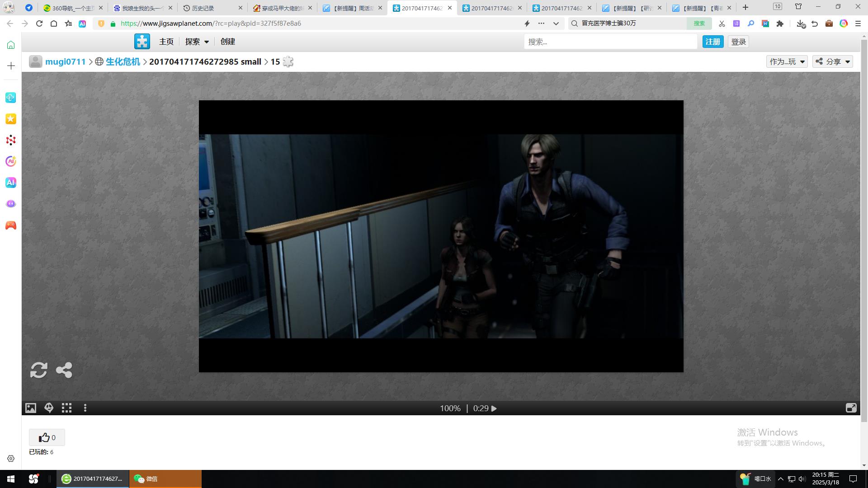
Task: Toggle the ghost image icon in puzzle toolbar
Action: tap(49, 408)
